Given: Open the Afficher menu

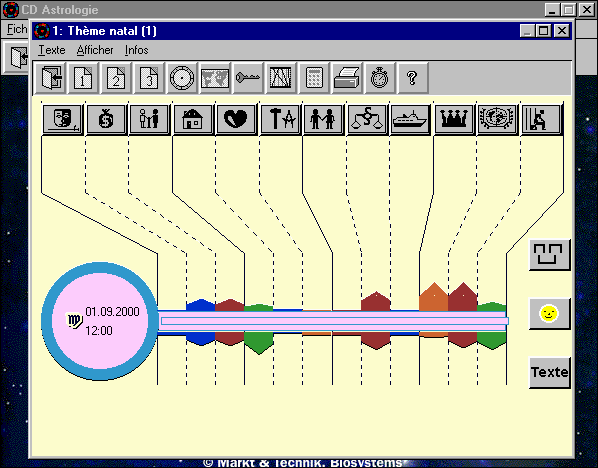Looking at the screenshot, I should (95, 50).
